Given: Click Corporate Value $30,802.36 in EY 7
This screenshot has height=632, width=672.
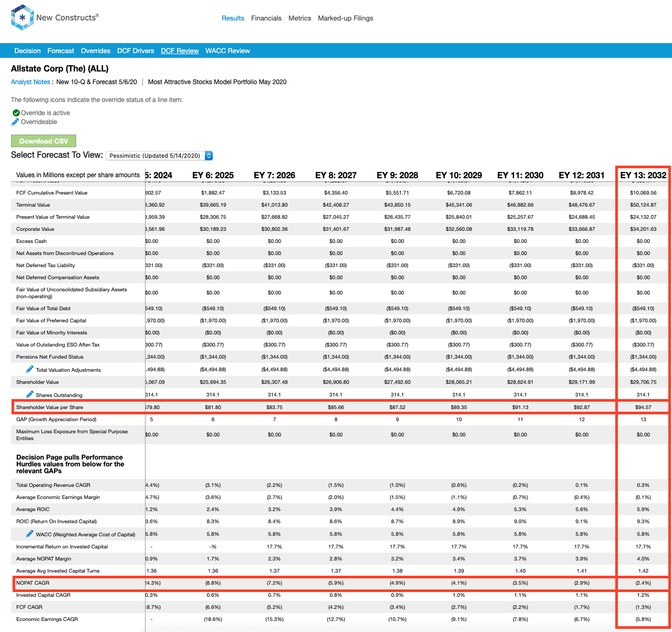Looking at the screenshot, I should pyautogui.click(x=274, y=229).
